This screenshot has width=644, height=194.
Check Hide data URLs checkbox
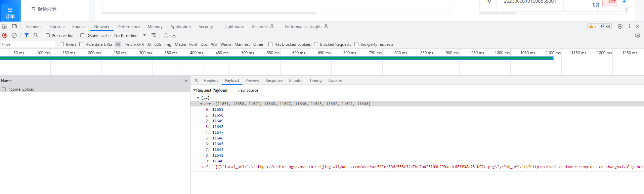(81, 44)
